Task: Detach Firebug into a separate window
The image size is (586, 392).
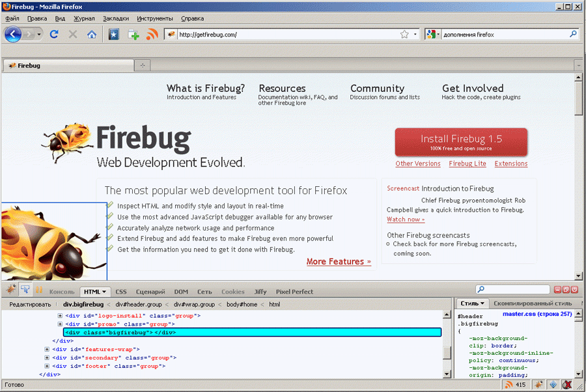Action: coord(566,290)
